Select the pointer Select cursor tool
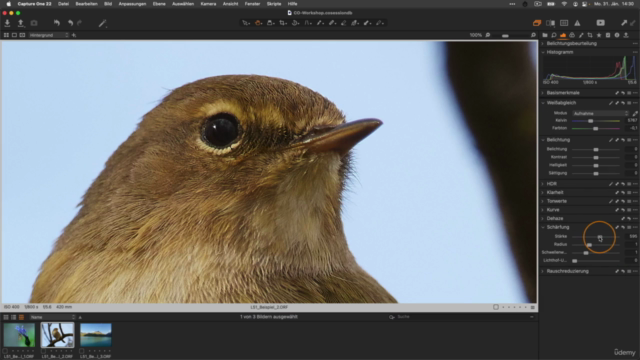The height and width of the screenshot is (360, 640). tap(246, 23)
